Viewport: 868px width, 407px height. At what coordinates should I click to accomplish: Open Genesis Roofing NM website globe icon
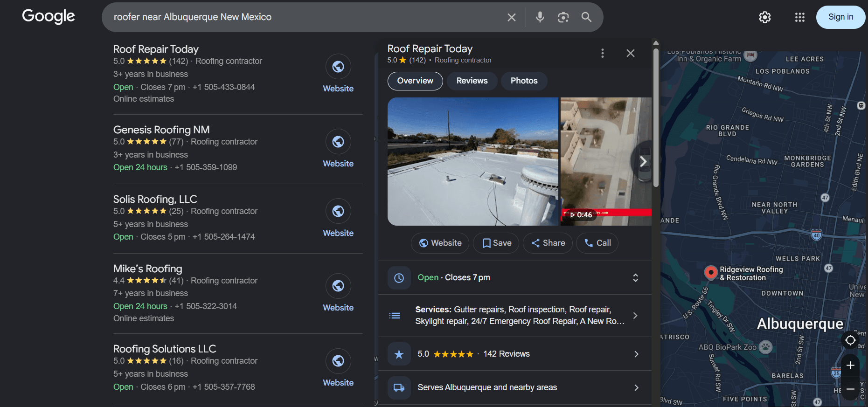click(338, 142)
